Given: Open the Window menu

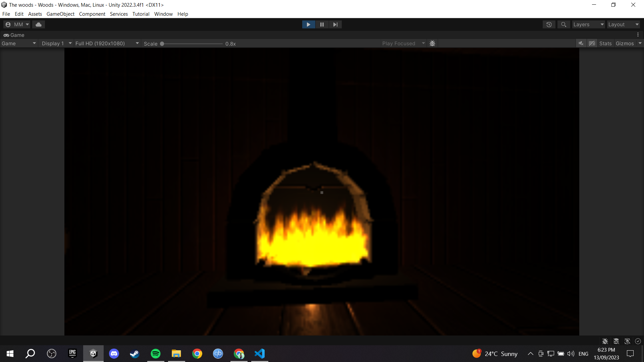Looking at the screenshot, I should [163, 14].
